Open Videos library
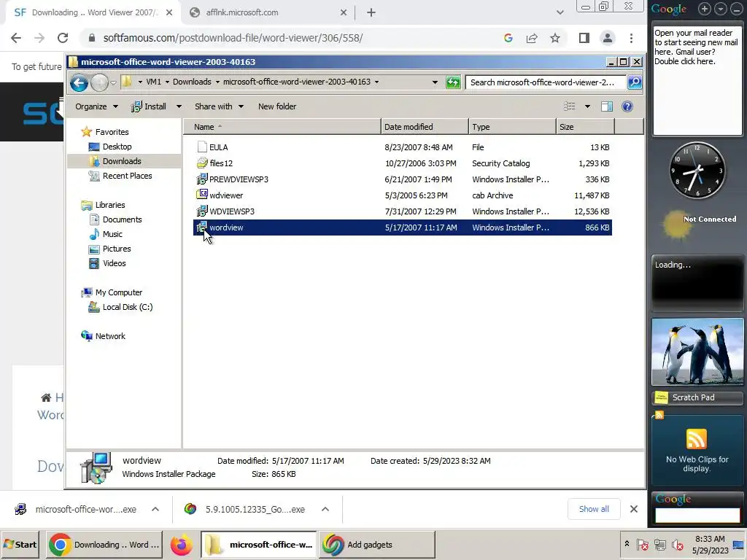Viewport: 747px width, 560px height. (115, 263)
